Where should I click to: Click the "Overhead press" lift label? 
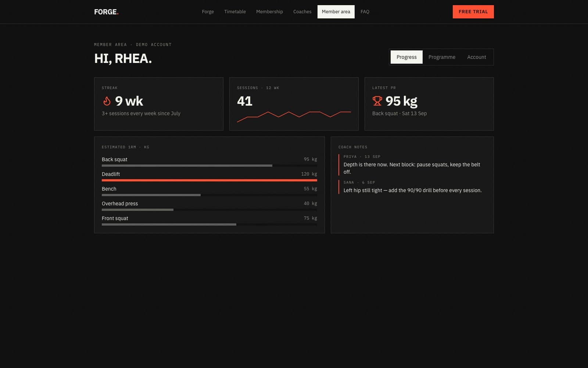coord(120,204)
